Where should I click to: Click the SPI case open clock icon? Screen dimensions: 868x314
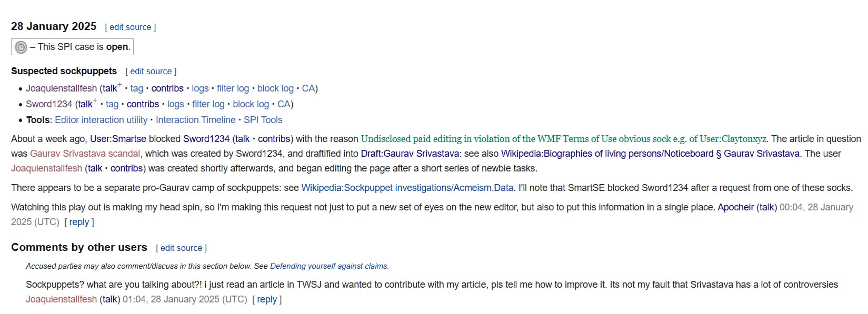pos(21,47)
